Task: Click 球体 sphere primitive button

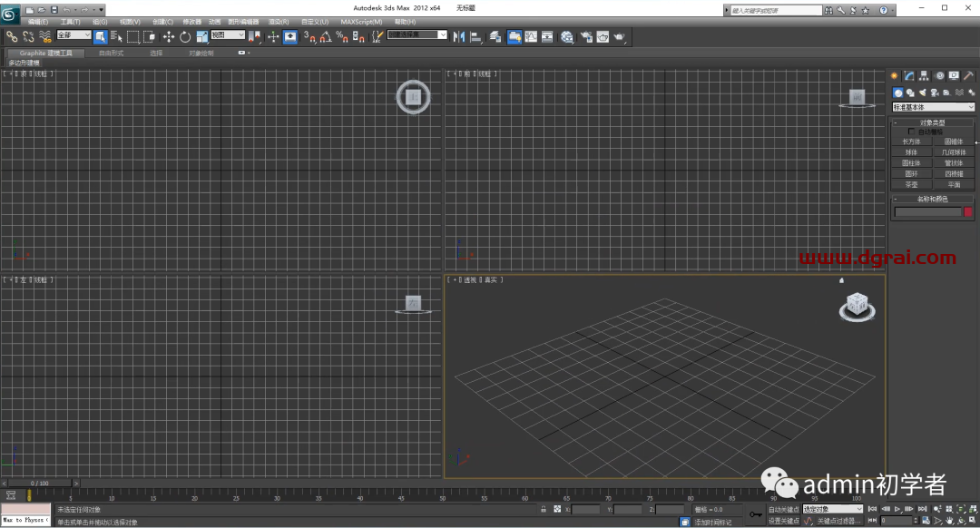Action: [911, 152]
